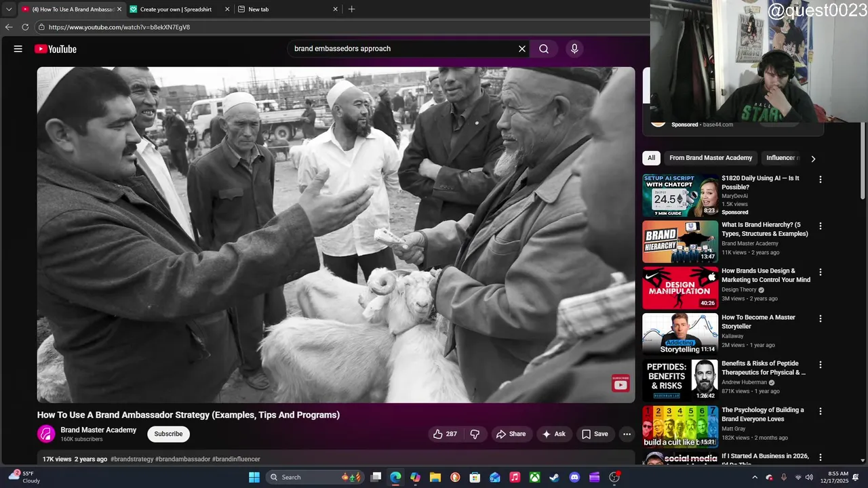
Task: Open the weather widget showing 55°F
Action: (25, 477)
